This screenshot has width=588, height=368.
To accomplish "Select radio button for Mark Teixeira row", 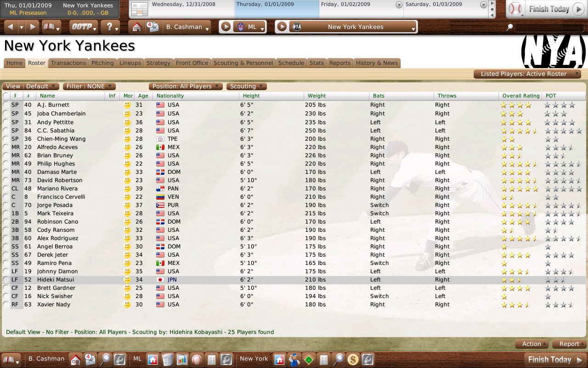I will 6,213.
